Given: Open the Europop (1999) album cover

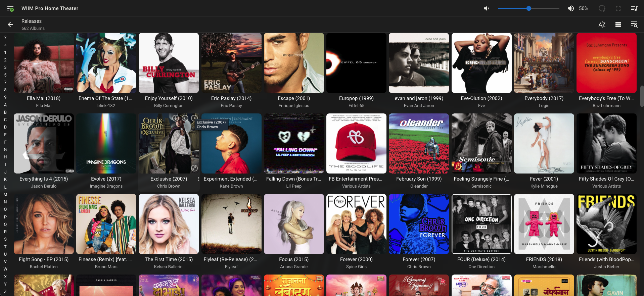Looking at the screenshot, I should [x=356, y=63].
